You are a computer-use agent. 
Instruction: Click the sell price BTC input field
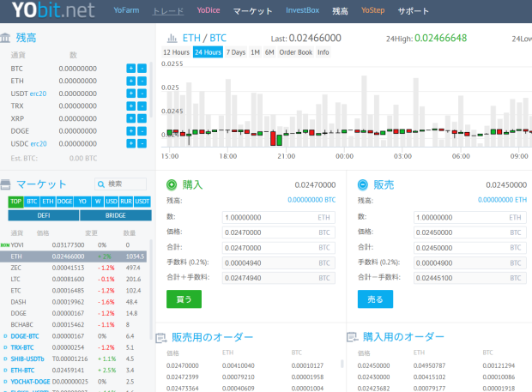click(x=470, y=232)
